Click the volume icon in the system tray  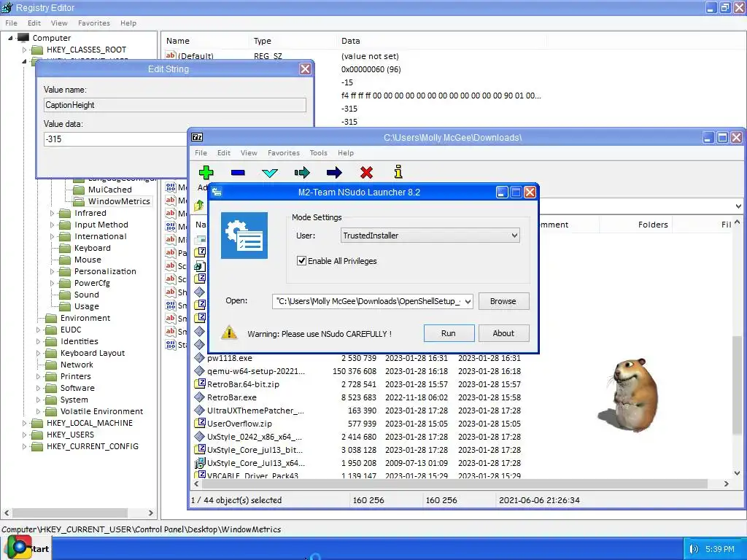[x=694, y=549]
